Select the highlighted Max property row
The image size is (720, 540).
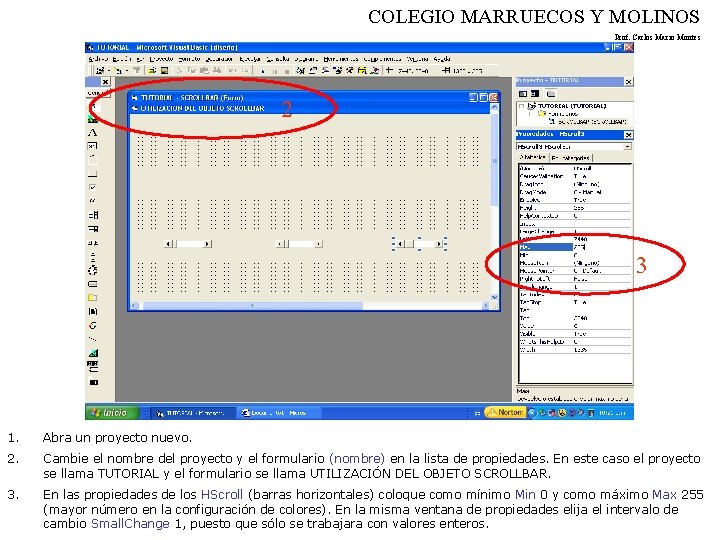575,247
